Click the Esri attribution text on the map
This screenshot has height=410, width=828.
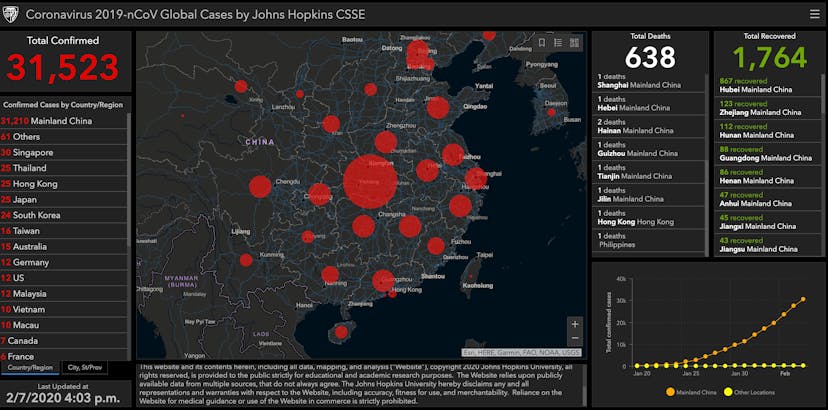pyautogui.click(x=522, y=352)
